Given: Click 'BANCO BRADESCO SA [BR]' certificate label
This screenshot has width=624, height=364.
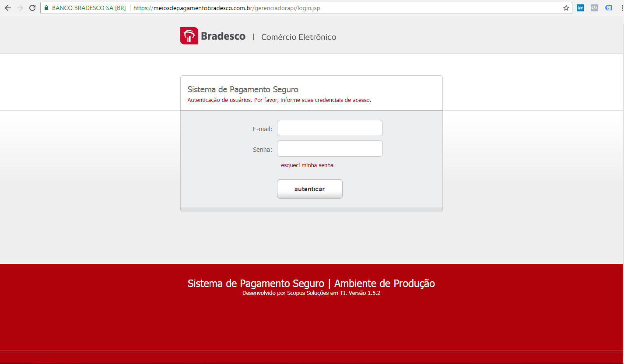Looking at the screenshot, I should click(89, 8).
